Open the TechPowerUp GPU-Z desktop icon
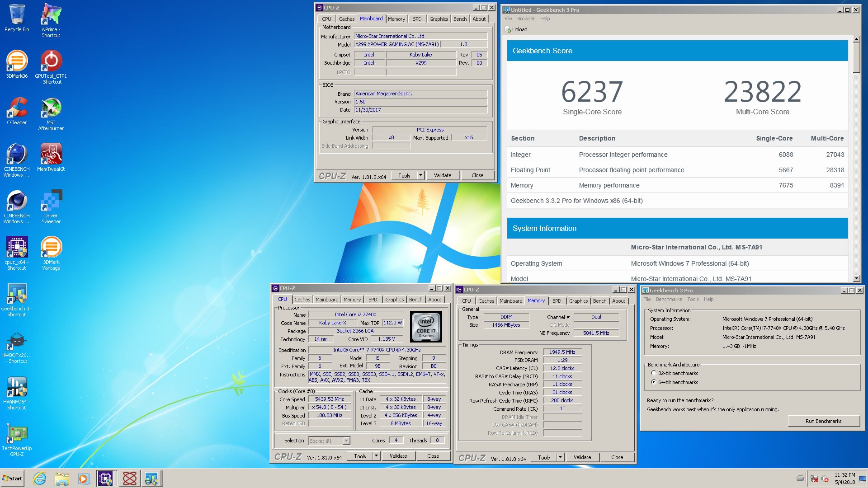The height and width of the screenshot is (488, 868). pos(17,440)
